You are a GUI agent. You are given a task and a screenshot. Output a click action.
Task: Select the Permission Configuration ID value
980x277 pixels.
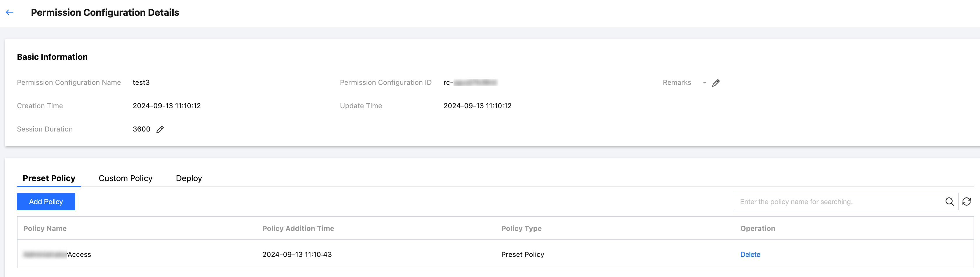(470, 83)
